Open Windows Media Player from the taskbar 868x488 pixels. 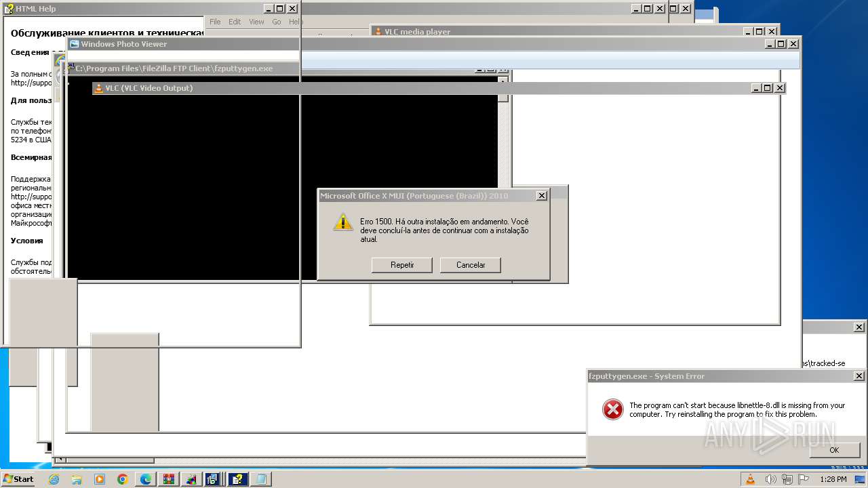coord(100,479)
